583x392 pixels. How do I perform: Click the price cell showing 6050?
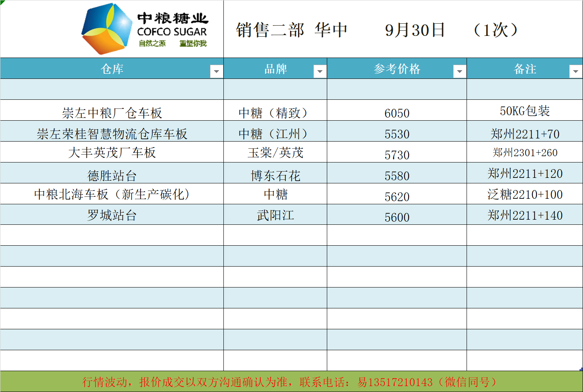pyautogui.click(x=397, y=113)
